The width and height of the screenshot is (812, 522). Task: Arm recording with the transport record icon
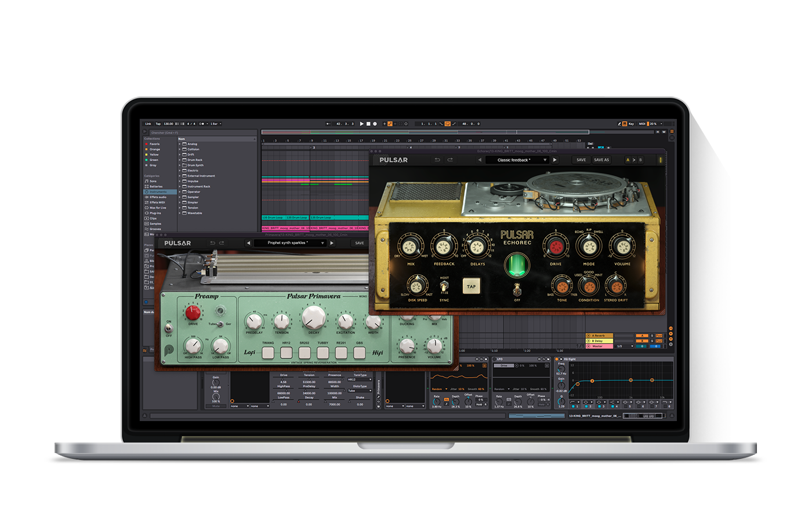pyautogui.click(x=375, y=124)
